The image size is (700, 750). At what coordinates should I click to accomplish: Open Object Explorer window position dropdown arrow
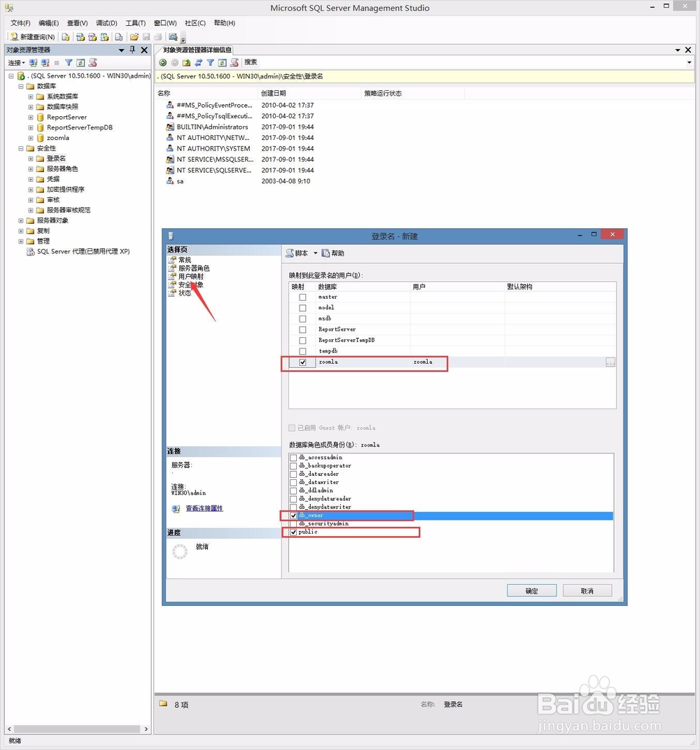[121, 50]
